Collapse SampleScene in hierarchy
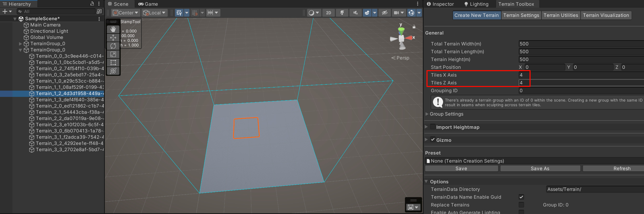 pos(15,19)
